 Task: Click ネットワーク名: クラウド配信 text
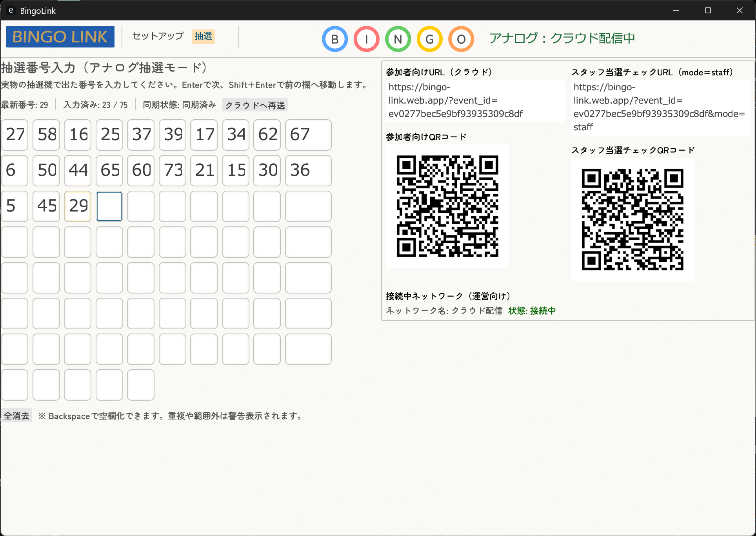(x=444, y=311)
